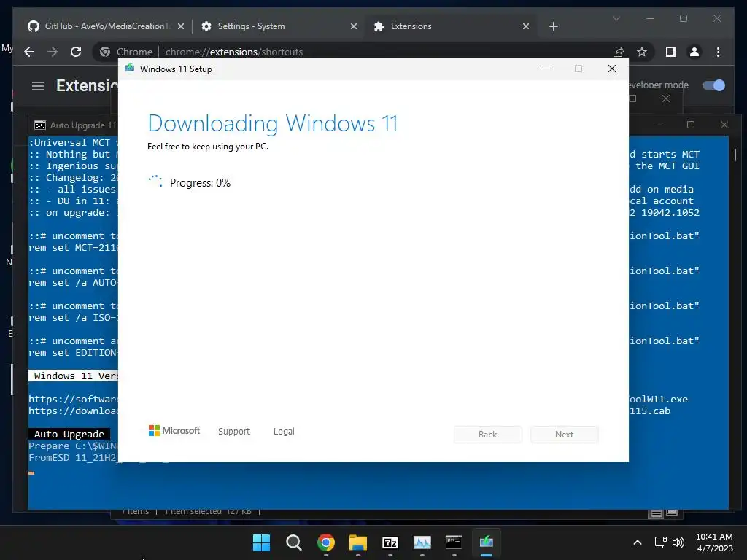Open Chrome from the taskbar

coord(326,542)
